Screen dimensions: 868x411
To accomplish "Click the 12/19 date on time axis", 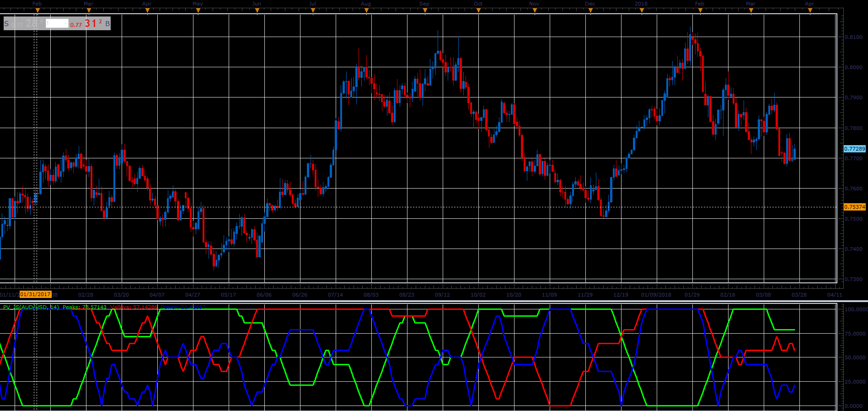I will (x=621, y=295).
